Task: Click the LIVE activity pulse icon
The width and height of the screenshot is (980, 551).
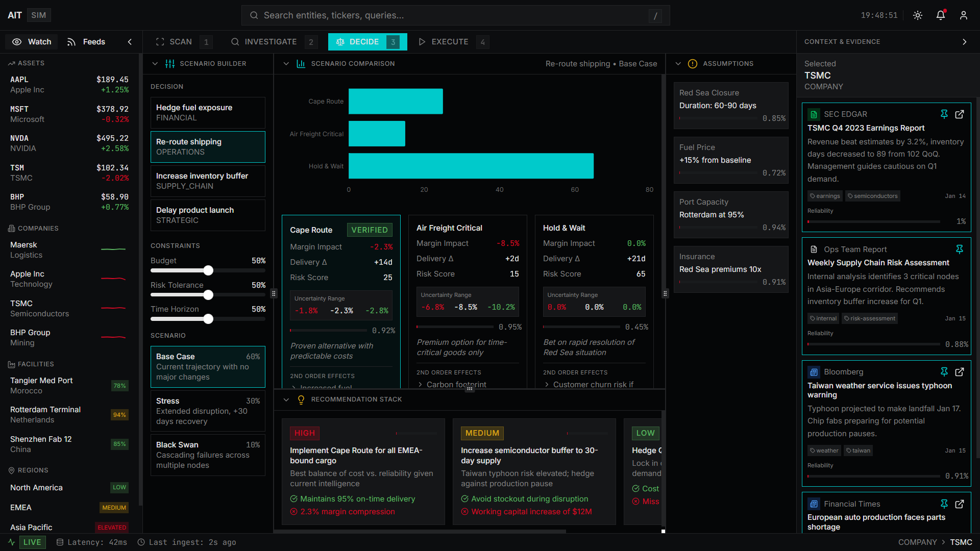Action: pyautogui.click(x=11, y=542)
